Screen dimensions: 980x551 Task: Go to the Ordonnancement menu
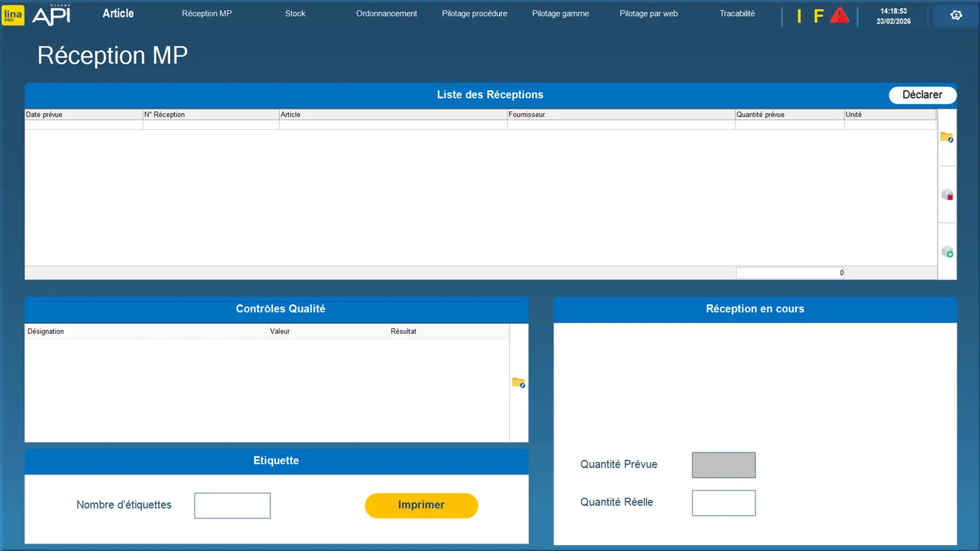point(386,14)
